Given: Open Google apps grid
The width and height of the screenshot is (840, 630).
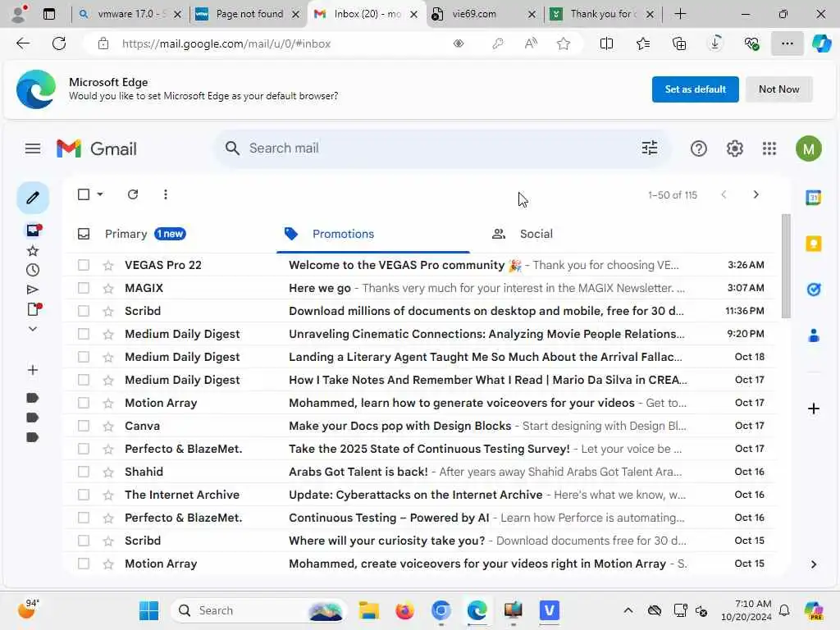Looking at the screenshot, I should tap(769, 148).
